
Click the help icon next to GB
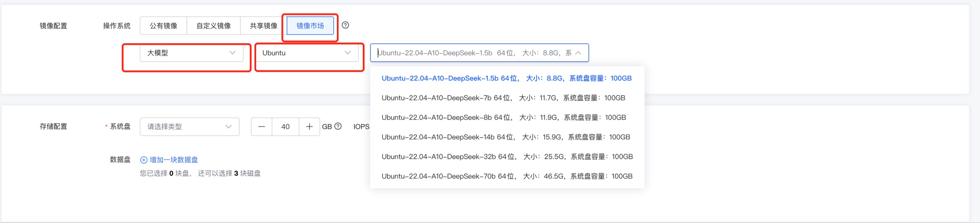(x=338, y=126)
